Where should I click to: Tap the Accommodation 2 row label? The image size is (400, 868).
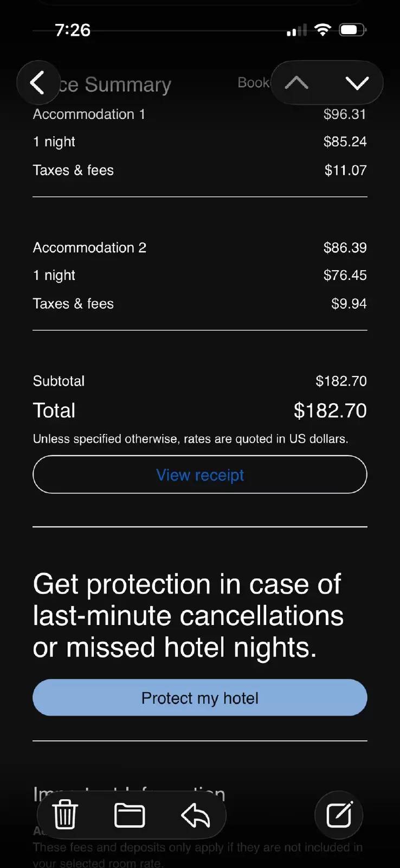89,248
